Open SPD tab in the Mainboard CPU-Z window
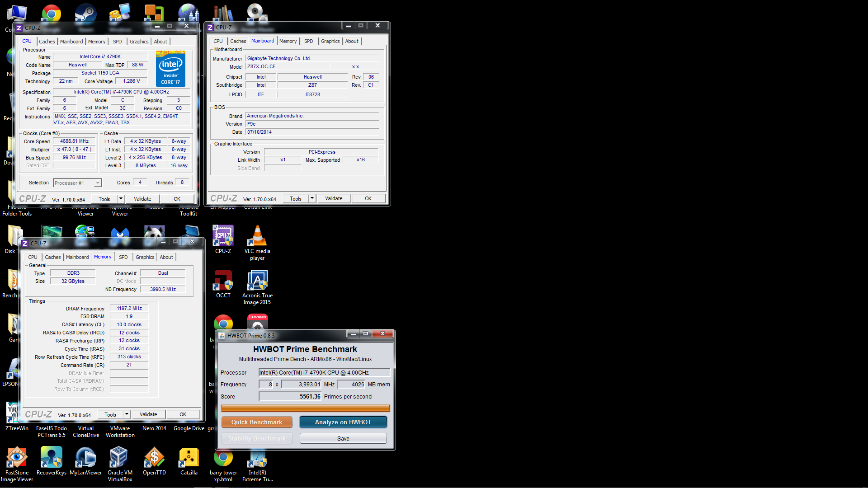This screenshot has height=488, width=868. (x=309, y=41)
